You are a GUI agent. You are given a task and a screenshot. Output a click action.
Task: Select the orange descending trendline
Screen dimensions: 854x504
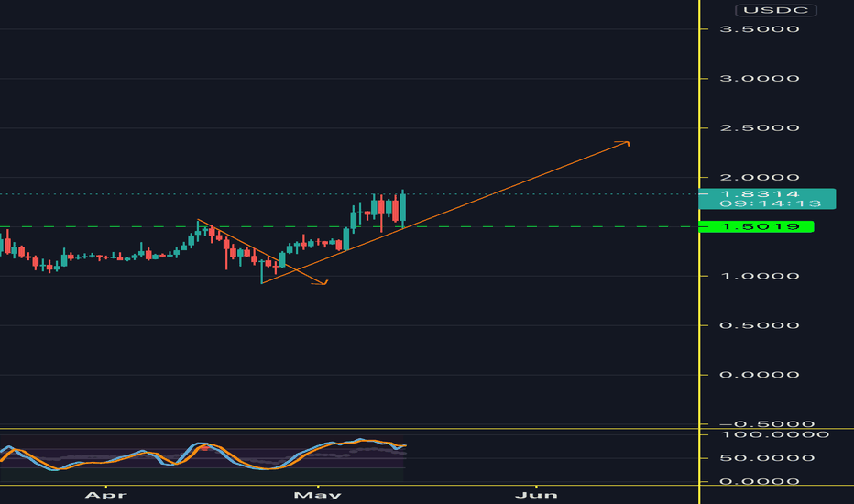pos(261,252)
